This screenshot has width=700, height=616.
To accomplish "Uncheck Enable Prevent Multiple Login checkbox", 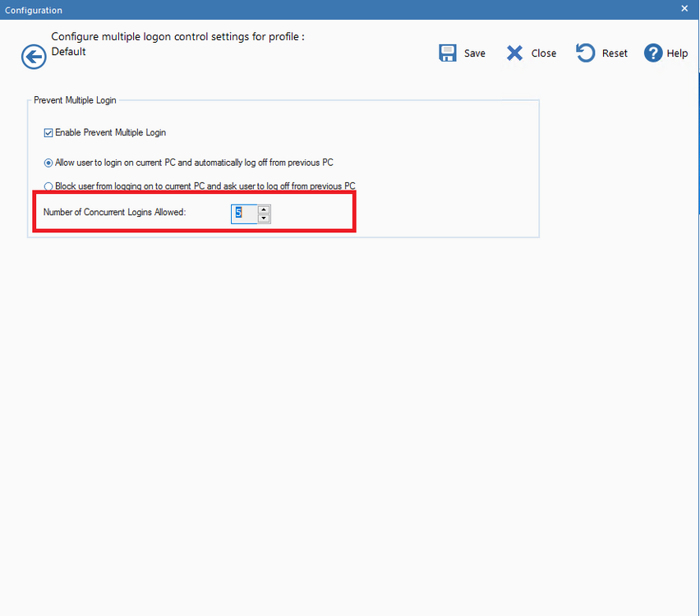I will pos(48,132).
